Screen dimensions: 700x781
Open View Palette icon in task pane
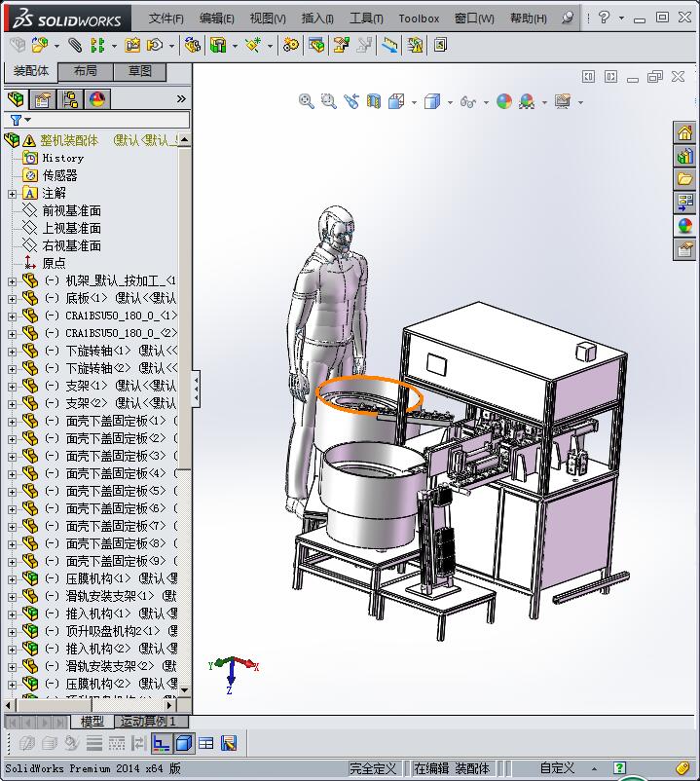tap(684, 203)
